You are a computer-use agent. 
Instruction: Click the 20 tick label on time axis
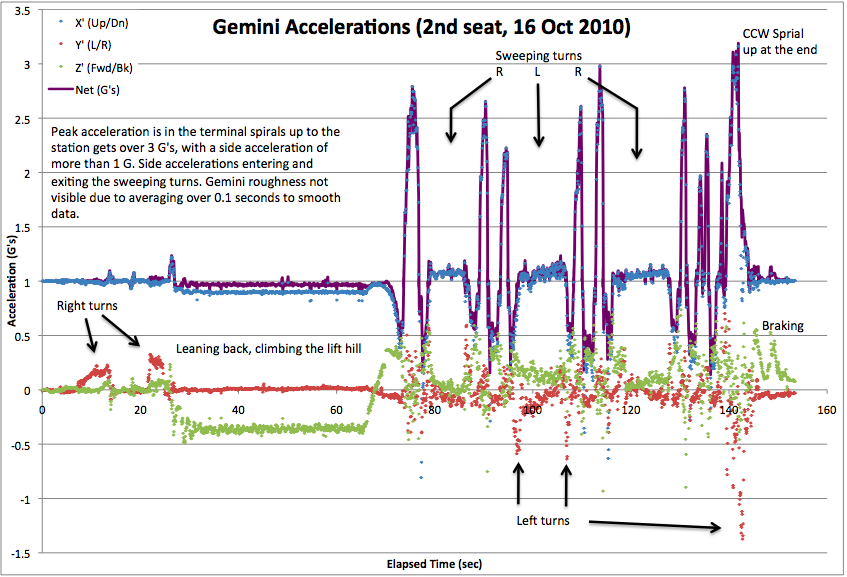140,410
